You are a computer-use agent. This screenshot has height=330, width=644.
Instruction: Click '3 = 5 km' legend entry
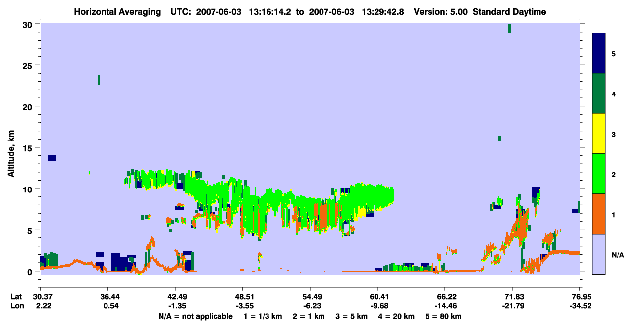(352, 316)
